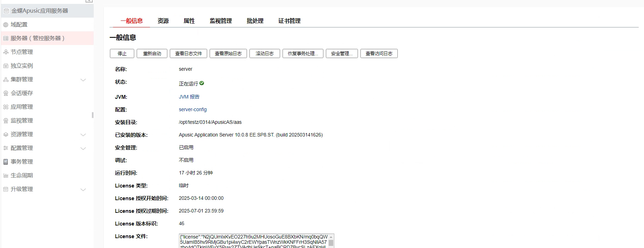Image resolution: width=644 pixels, height=248 pixels.
Task: Expand the 升级管理 menu chevron
Action: pyautogui.click(x=83, y=190)
